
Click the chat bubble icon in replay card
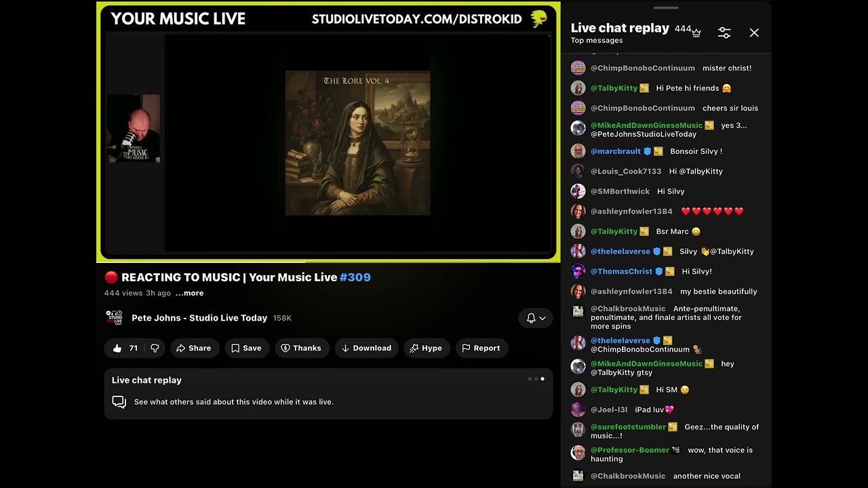point(119,402)
